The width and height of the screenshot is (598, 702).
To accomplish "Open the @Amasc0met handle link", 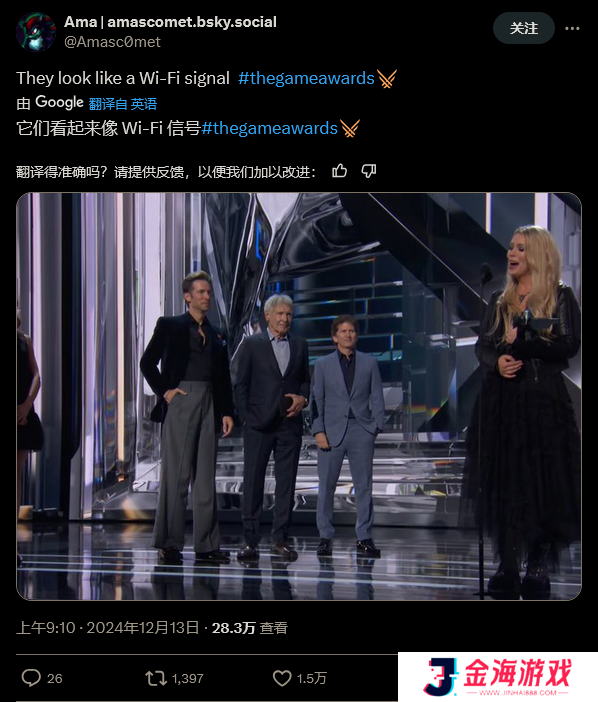I will click(x=112, y=42).
